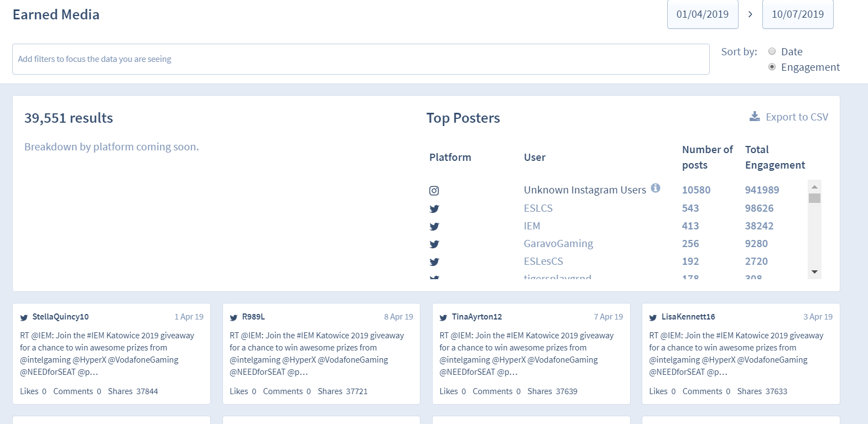Click the Number of posts column header
Screen dimensions: 868x424
707,158
